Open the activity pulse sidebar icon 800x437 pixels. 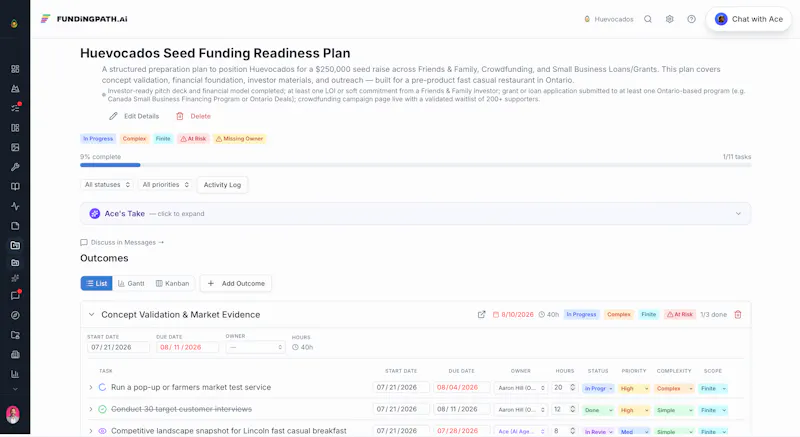pyautogui.click(x=15, y=207)
